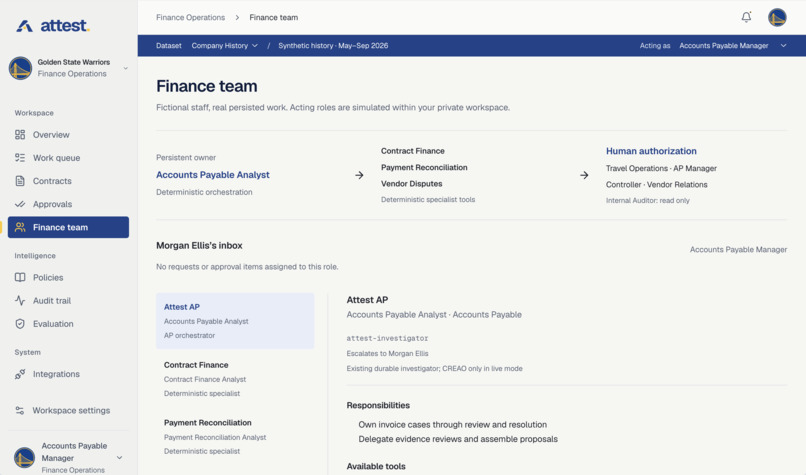The image size is (806, 475).
Task: Click the Workspace settings sliders icon
Action: [x=20, y=410]
